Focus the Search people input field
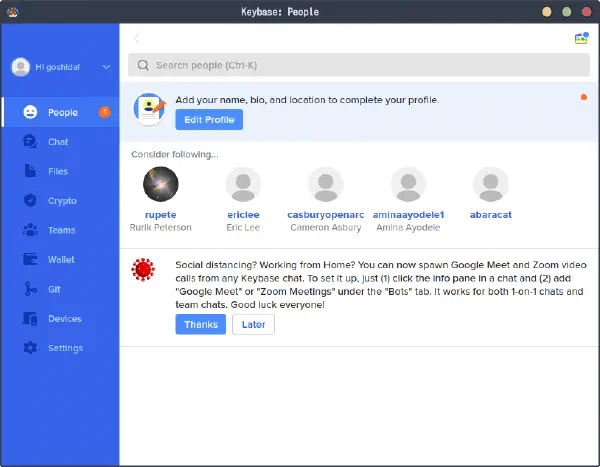 pos(359,65)
